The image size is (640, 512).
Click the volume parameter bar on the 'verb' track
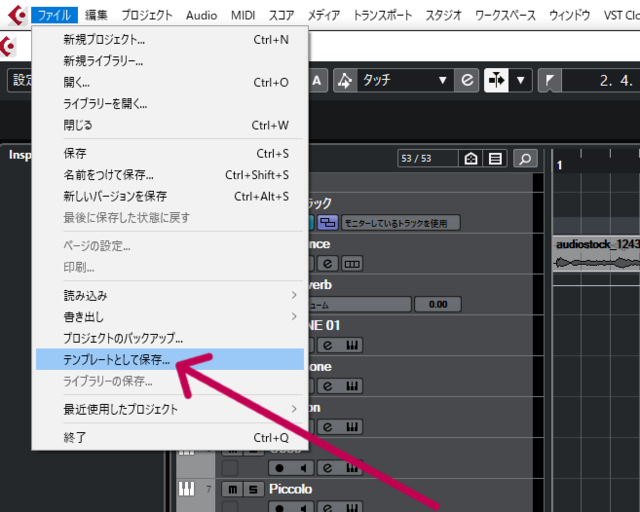pos(360,305)
